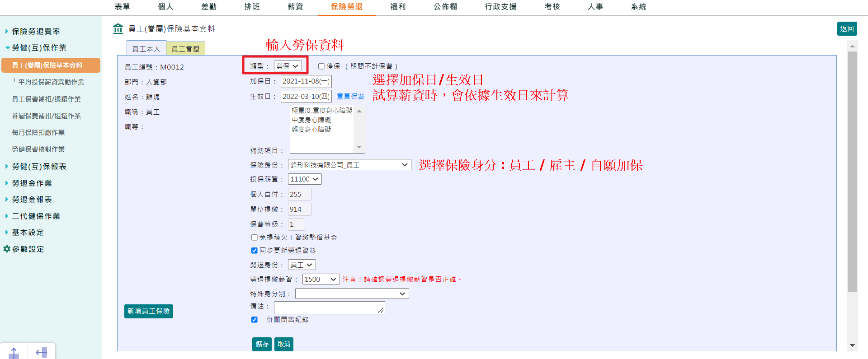Enable 免提積欠工資繳墊償基金 checkbox
Screen dimensions: 868x359
pos(255,238)
